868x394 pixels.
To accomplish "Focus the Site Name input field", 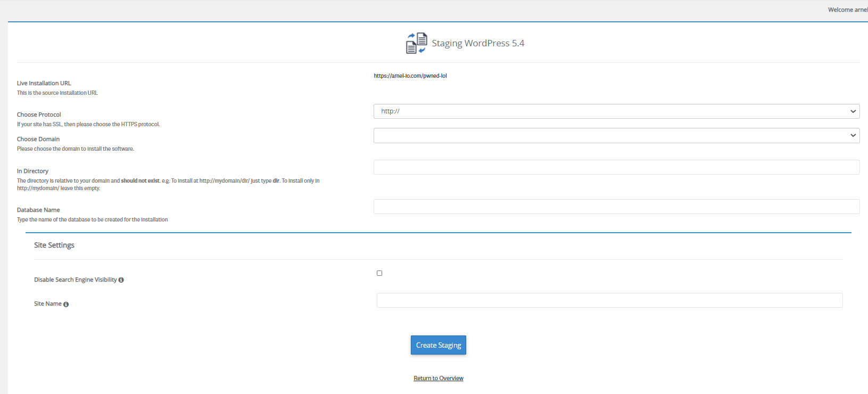I will pos(609,300).
